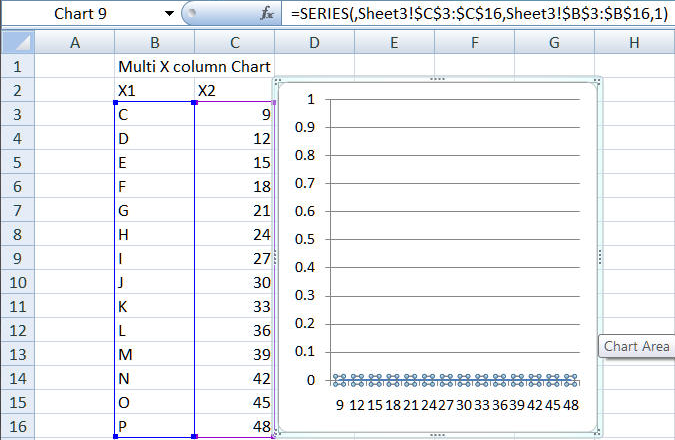Click the chart's bottom-edge resize handle
The height and width of the screenshot is (440, 675).
point(437,435)
